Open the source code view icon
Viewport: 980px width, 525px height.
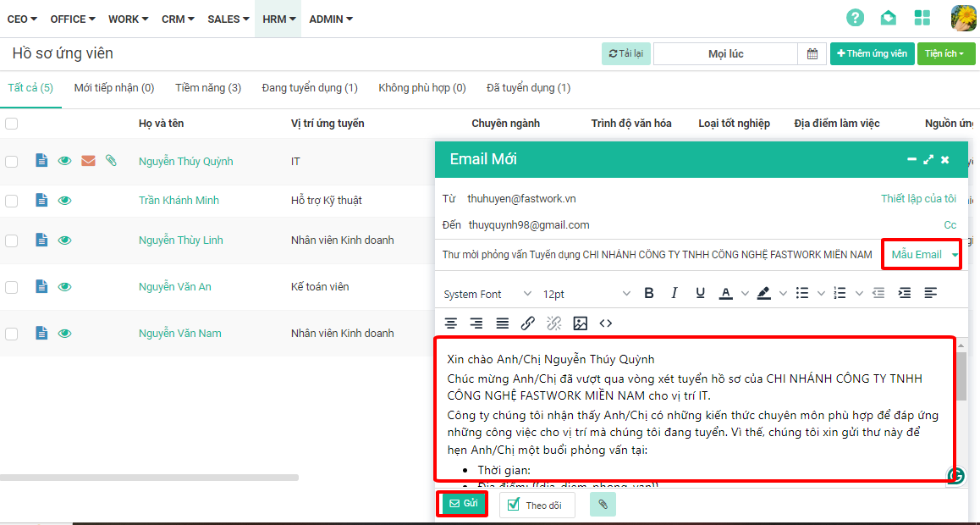pos(606,323)
